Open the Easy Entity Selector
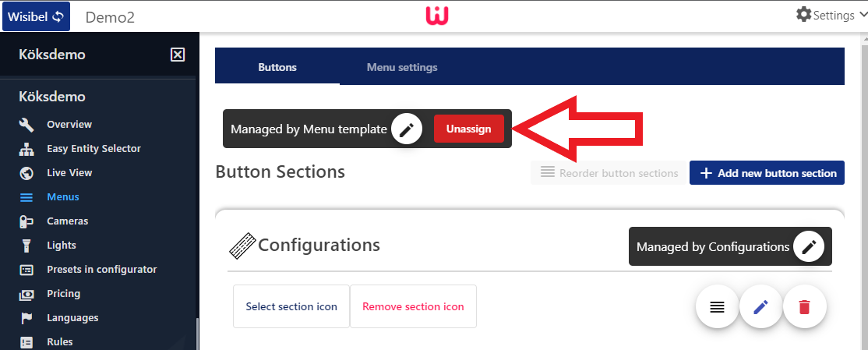868x350 pixels. coord(94,149)
